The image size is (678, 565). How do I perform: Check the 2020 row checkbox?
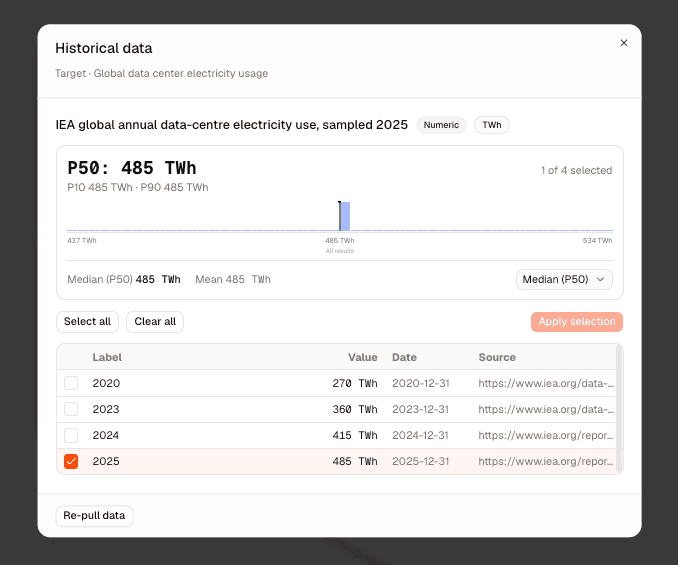71,383
